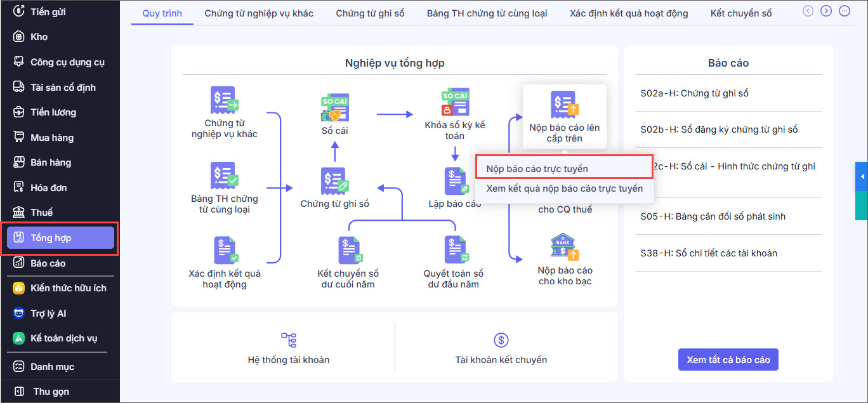The width and height of the screenshot is (868, 403).
Task: Click the Nộp báo cáo cho kho bạc icon
Action: click(564, 248)
